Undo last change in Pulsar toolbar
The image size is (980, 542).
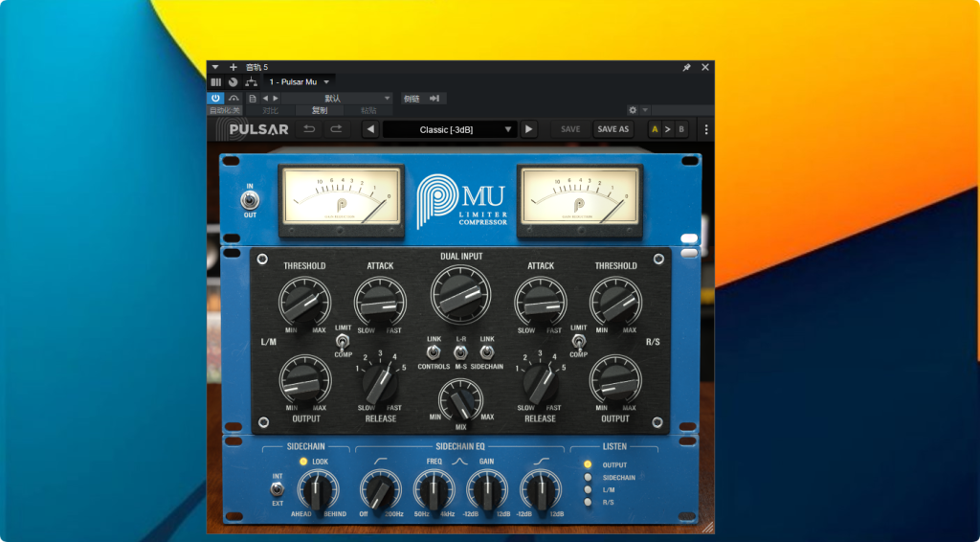tap(309, 129)
